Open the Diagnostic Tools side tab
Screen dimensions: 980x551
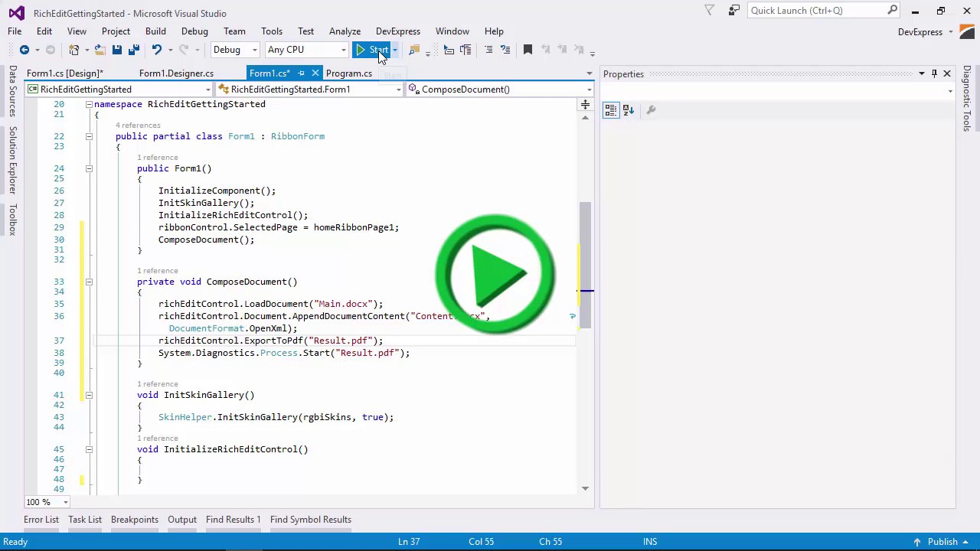tap(967, 98)
